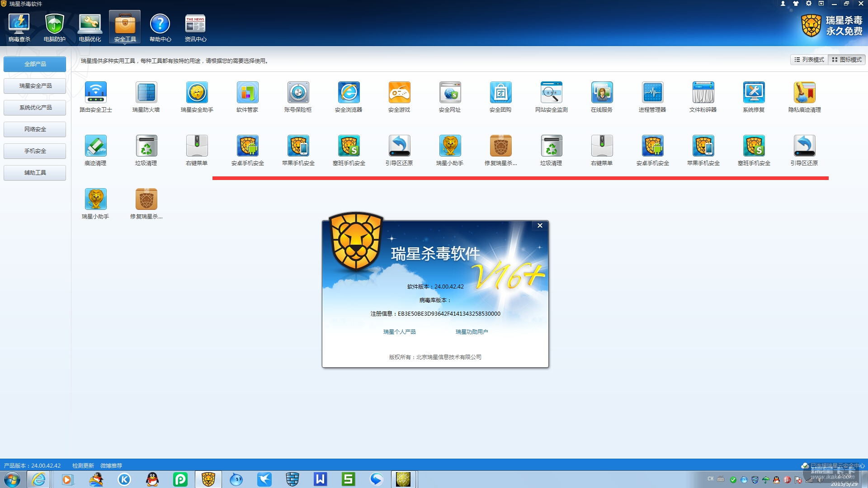The width and height of the screenshot is (868, 488).
Task: Open the 安全游戏 tool
Action: pyautogui.click(x=399, y=97)
